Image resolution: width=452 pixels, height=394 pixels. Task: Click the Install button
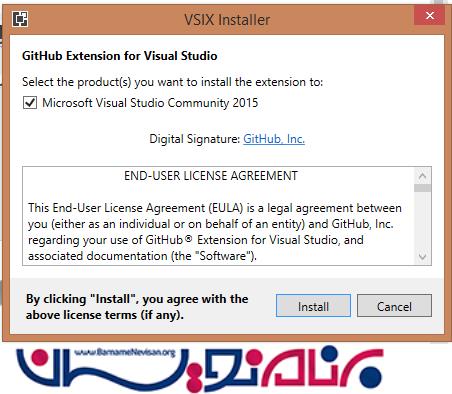313,306
